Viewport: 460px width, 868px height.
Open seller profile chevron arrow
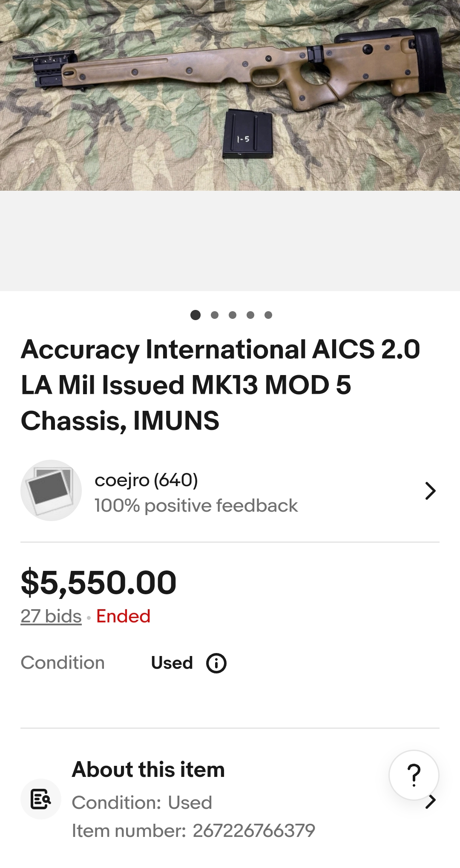click(430, 491)
